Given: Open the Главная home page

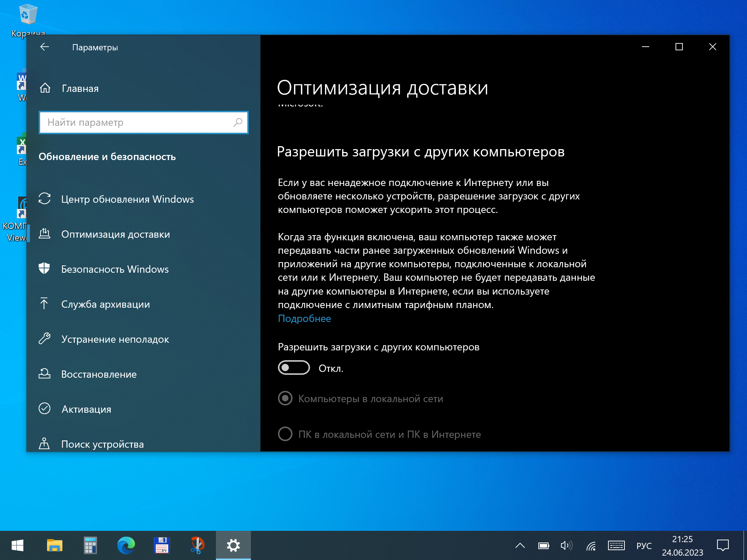Looking at the screenshot, I should pyautogui.click(x=69, y=88).
